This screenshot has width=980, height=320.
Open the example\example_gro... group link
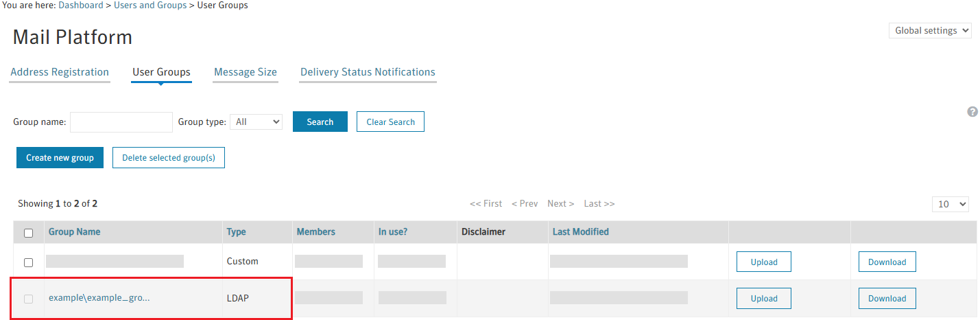point(99,298)
